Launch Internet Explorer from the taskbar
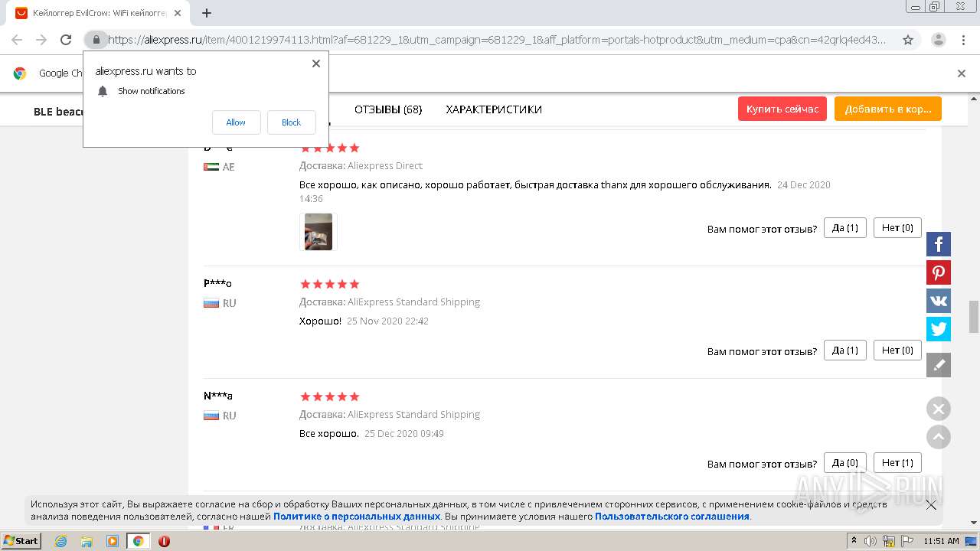 60,541
